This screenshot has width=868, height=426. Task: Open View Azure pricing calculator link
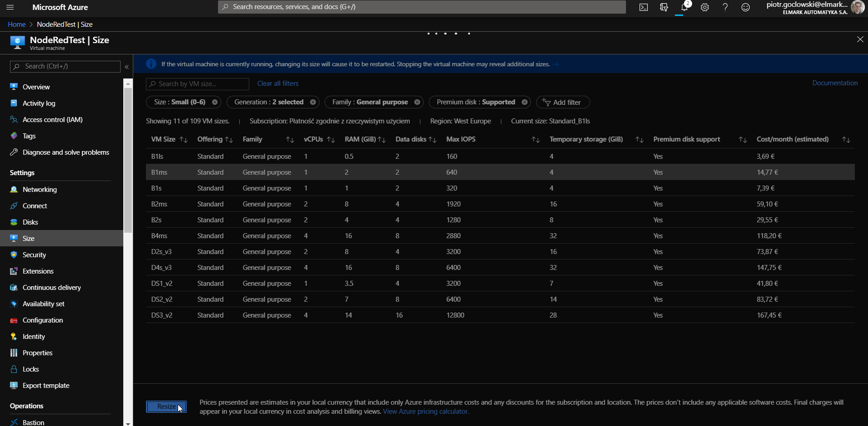426,411
